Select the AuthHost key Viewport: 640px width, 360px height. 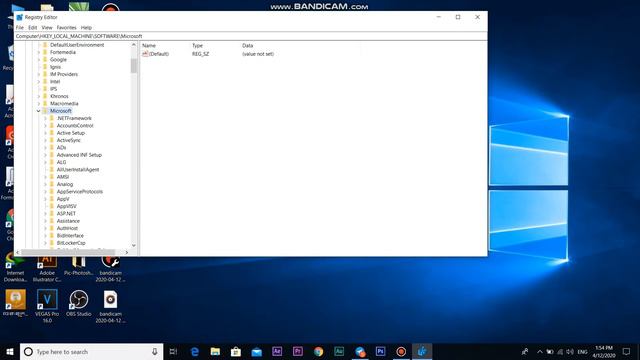click(67, 229)
